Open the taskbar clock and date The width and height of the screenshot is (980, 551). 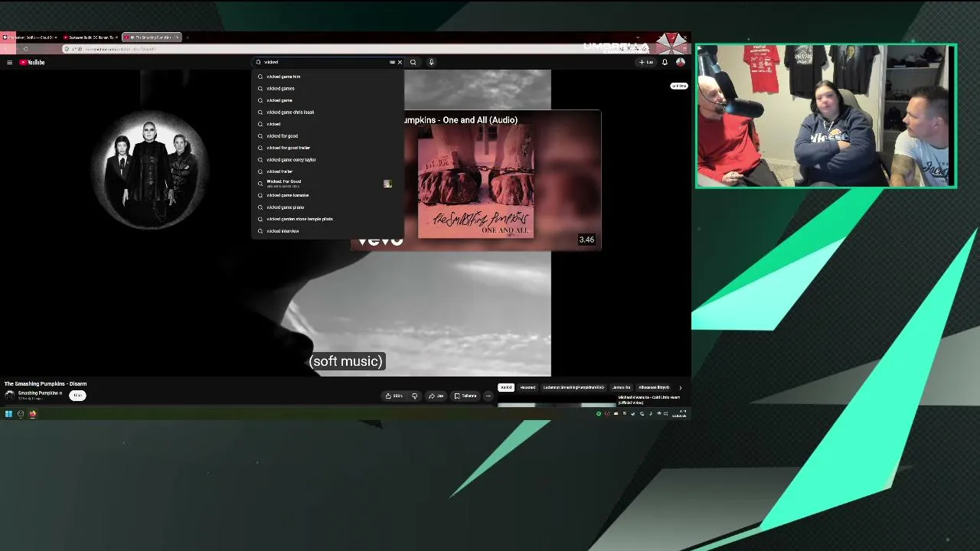pyautogui.click(x=679, y=414)
